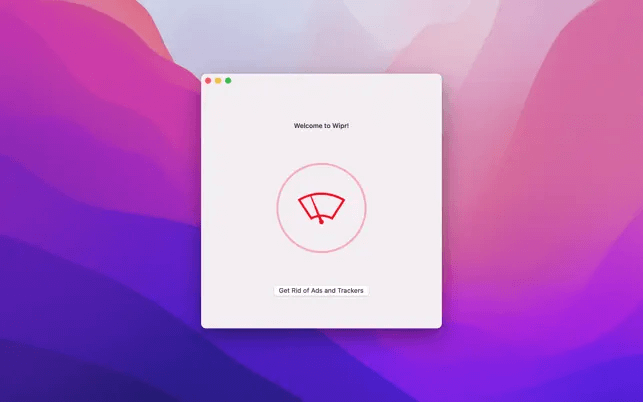Screen dimensions: 643x402
Task: Click desktop wallpaper above the Wipr window
Action: pyautogui.click(x=321, y=35)
